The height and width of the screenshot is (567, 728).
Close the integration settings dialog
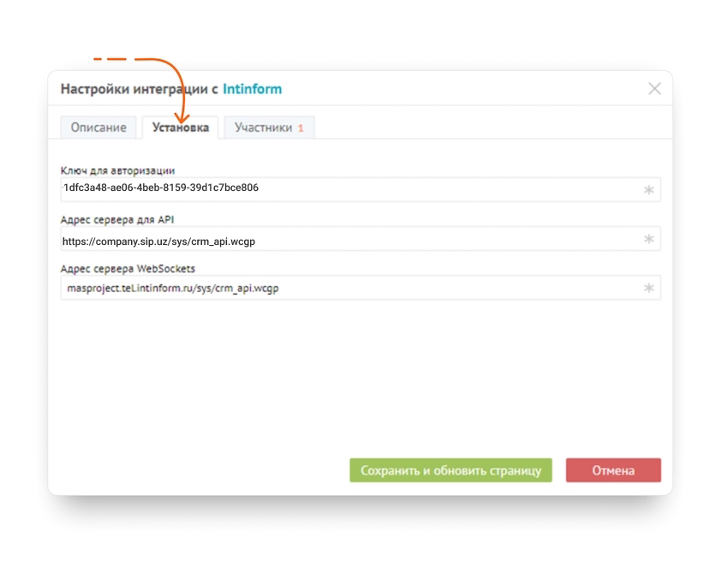click(654, 89)
